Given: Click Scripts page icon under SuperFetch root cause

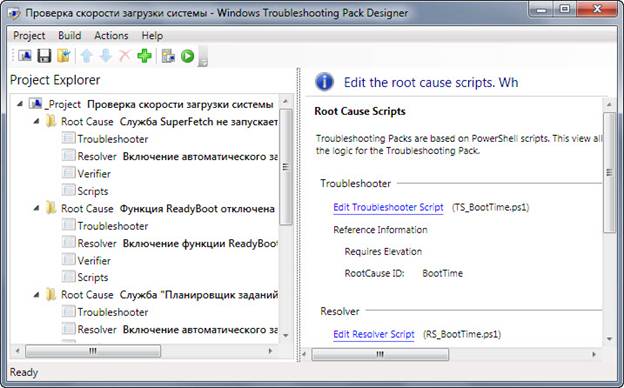Looking at the screenshot, I should (x=68, y=190).
